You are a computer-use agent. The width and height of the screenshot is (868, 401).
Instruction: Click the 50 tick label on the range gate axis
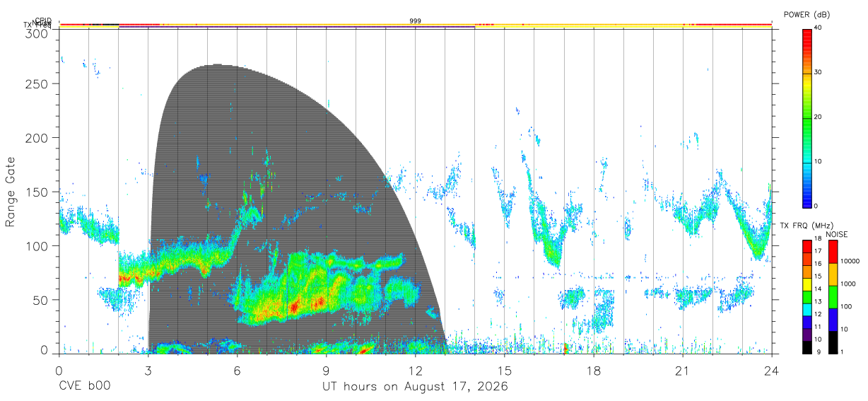point(41,299)
